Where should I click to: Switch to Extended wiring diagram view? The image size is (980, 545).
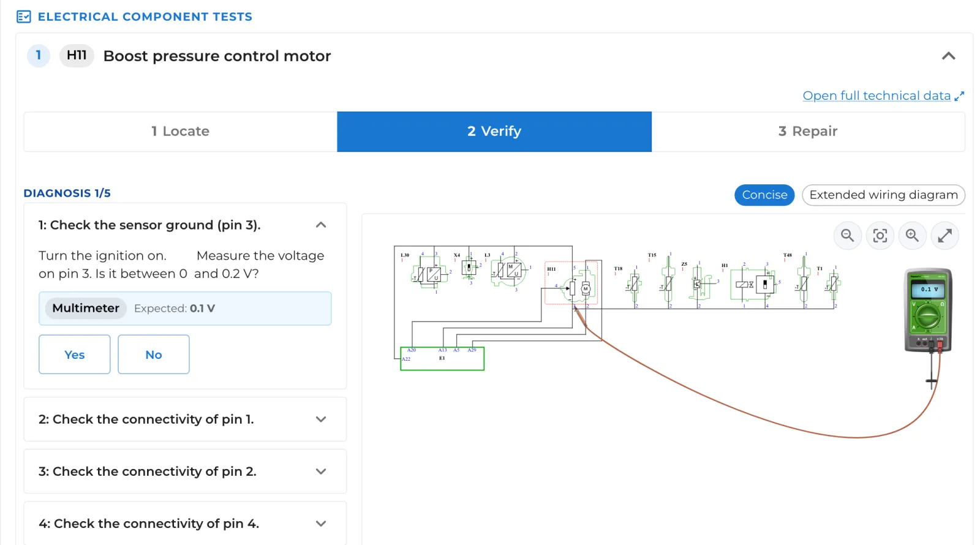[x=884, y=195]
